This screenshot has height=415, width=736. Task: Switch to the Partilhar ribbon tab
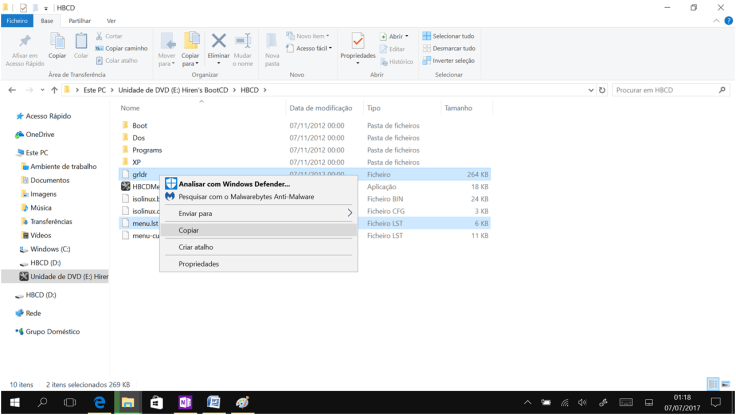[x=79, y=20]
